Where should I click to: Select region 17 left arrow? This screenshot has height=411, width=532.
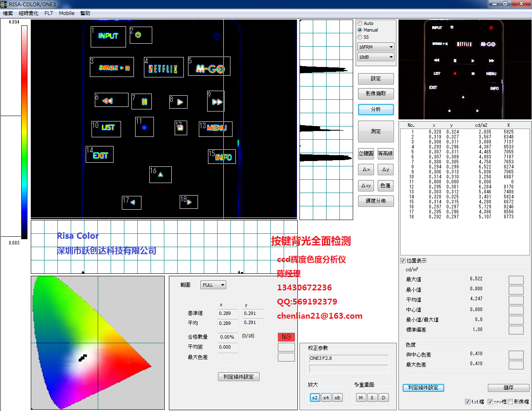coord(131,203)
